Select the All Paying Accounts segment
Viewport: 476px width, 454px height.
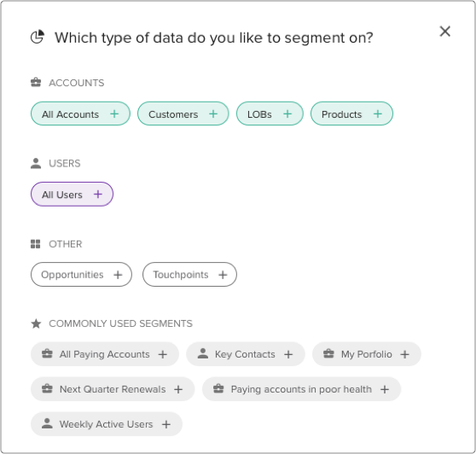[x=105, y=354]
